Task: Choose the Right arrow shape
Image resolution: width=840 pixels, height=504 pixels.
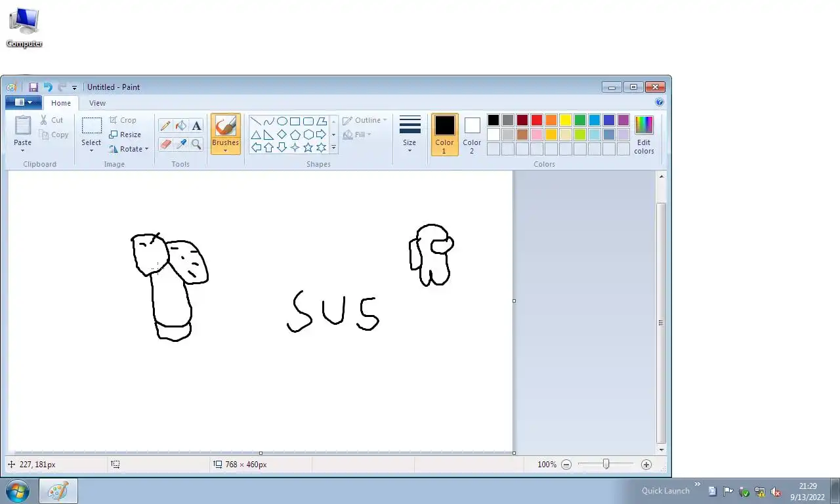Action: point(322,135)
